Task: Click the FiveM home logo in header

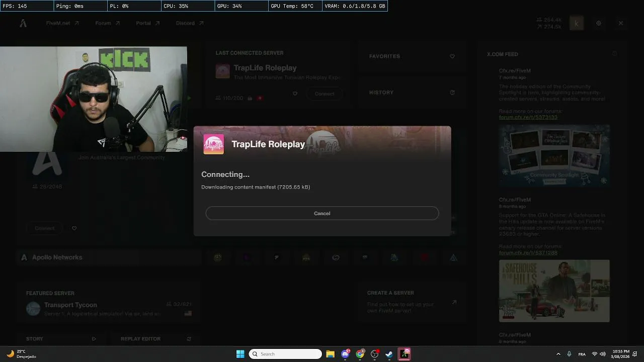Action: [23, 23]
